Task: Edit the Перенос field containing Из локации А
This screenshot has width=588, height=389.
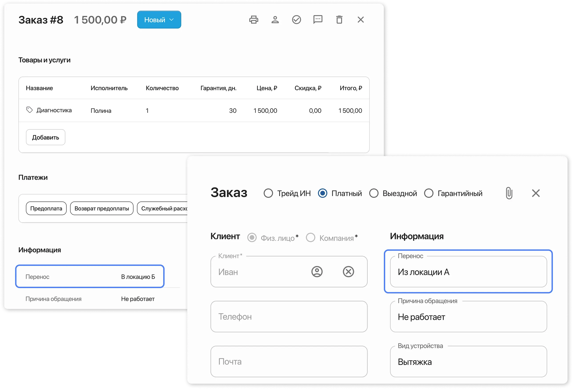Action: [468, 272]
